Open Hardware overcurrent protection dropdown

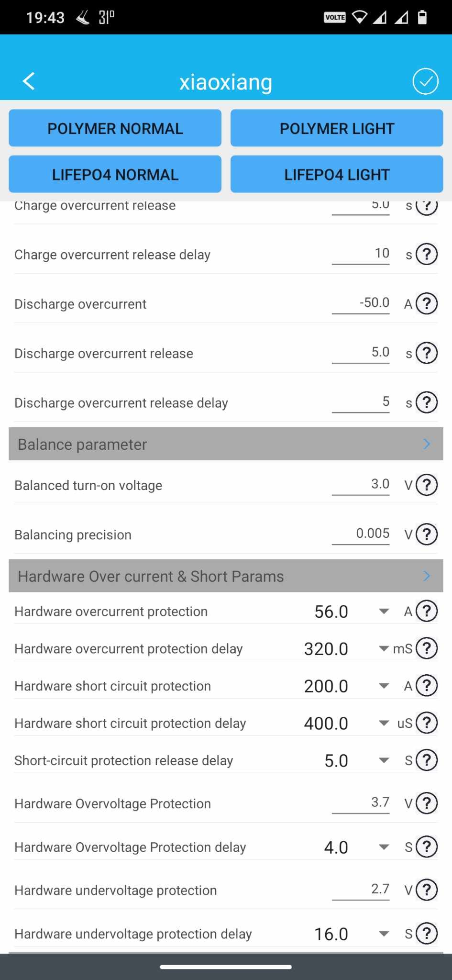click(x=383, y=611)
